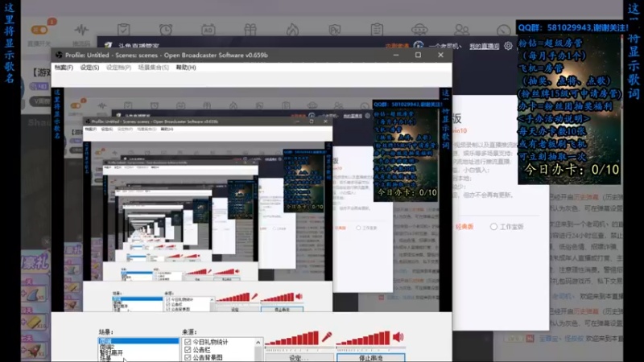Image resolution: width=644 pixels, height=362 pixels.
Task: Click the waveform icon in the Douyu top toolbar
Action: tap(81, 30)
